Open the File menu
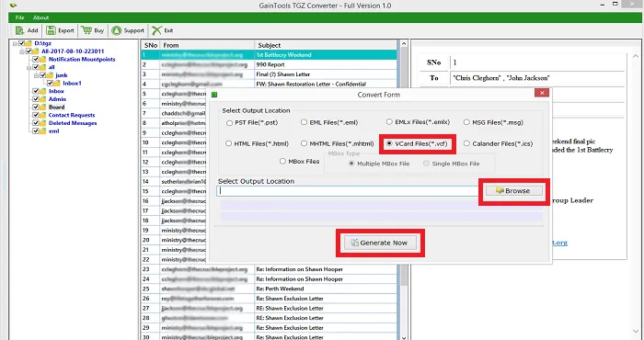Viewport: 644px width, 340px height. pos(19,17)
